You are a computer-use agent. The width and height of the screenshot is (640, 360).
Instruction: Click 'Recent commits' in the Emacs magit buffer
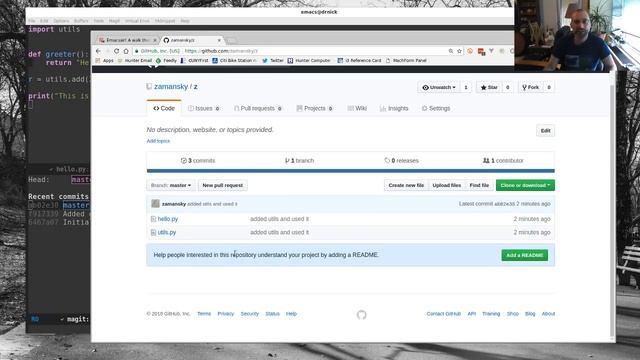click(x=58, y=196)
